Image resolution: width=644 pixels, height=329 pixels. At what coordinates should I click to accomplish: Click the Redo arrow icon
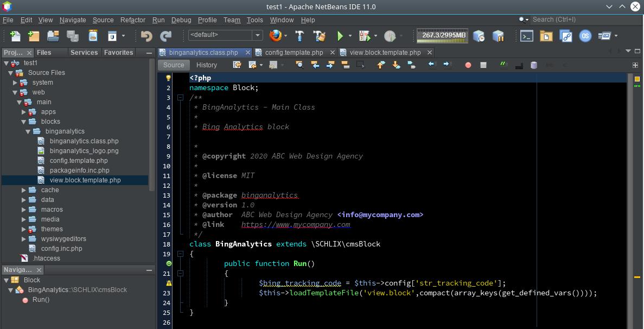point(165,36)
